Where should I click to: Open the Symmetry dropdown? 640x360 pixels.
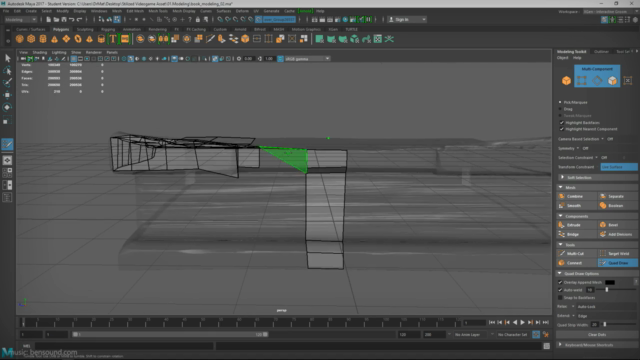click(x=578, y=149)
